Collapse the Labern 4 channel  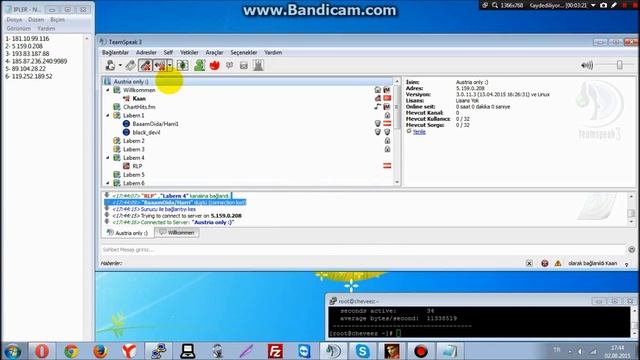coord(108,158)
